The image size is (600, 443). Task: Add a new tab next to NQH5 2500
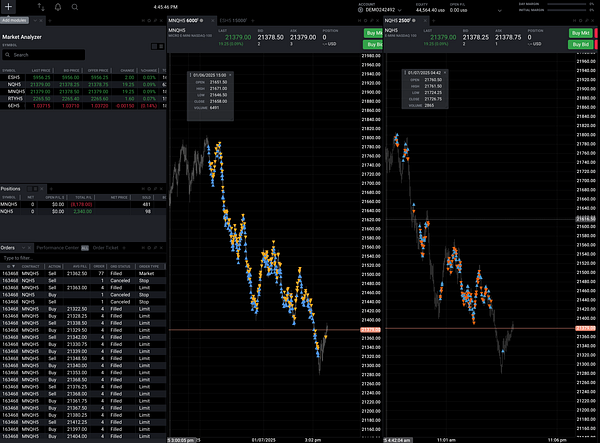[434, 21]
